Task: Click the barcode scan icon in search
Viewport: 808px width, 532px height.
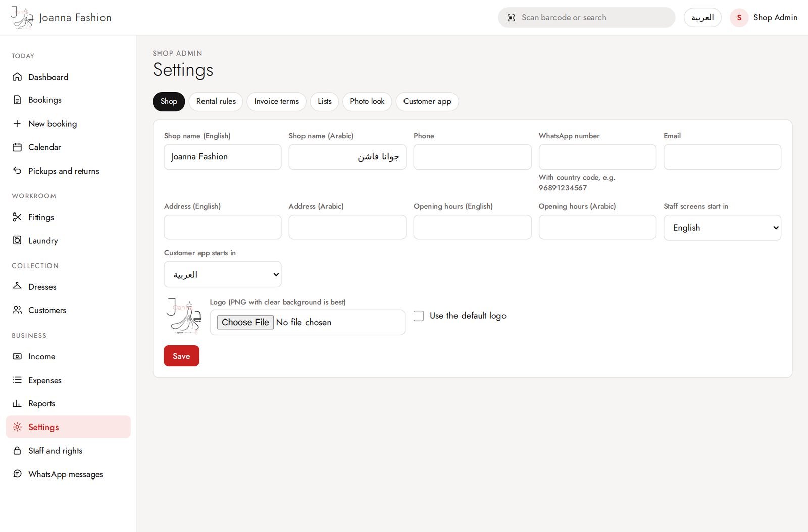Action: tap(511, 18)
